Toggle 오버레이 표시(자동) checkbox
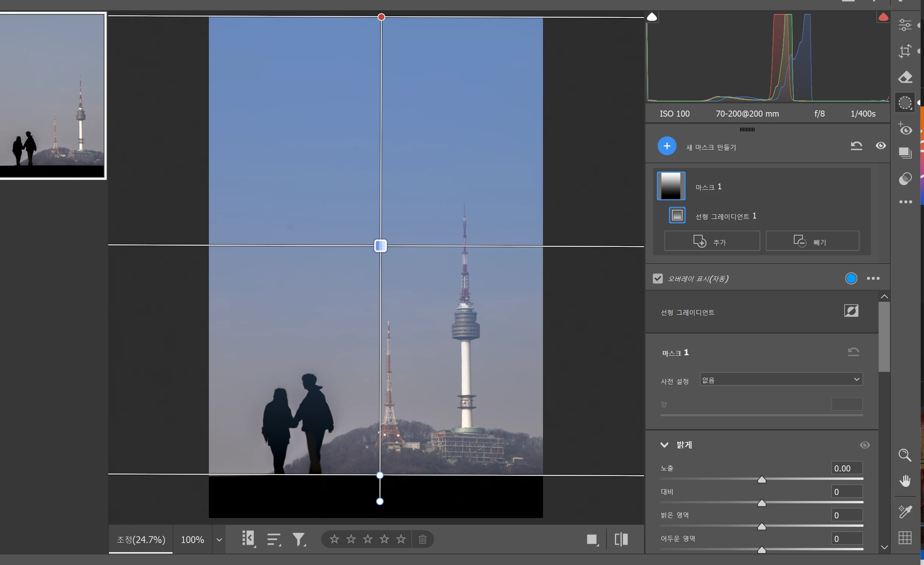924x565 pixels. point(658,279)
